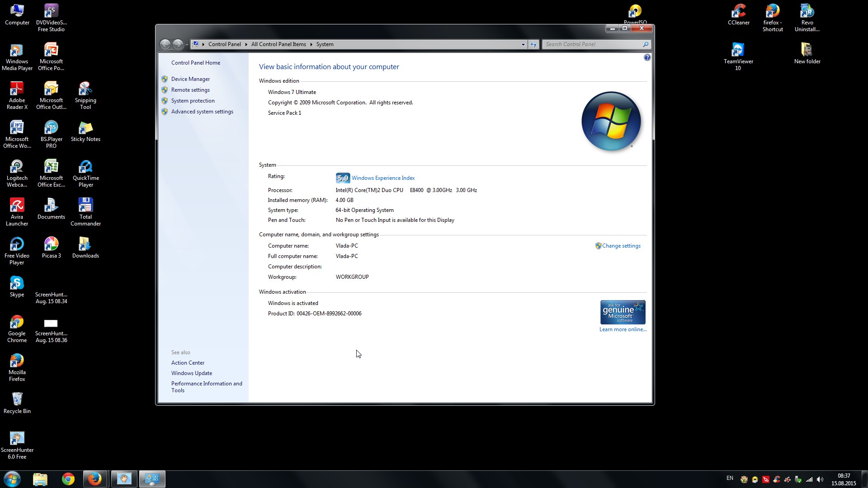This screenshot has height=488, width=868.
Task: Click the genuine Microsoft software badge
Action: 623,312
